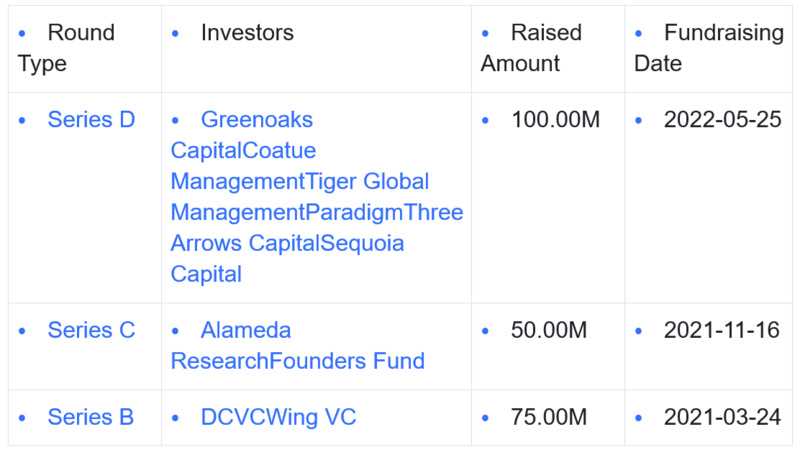Click the Investors column header
This screenshot has width=800, height=460.
(247, 33)
